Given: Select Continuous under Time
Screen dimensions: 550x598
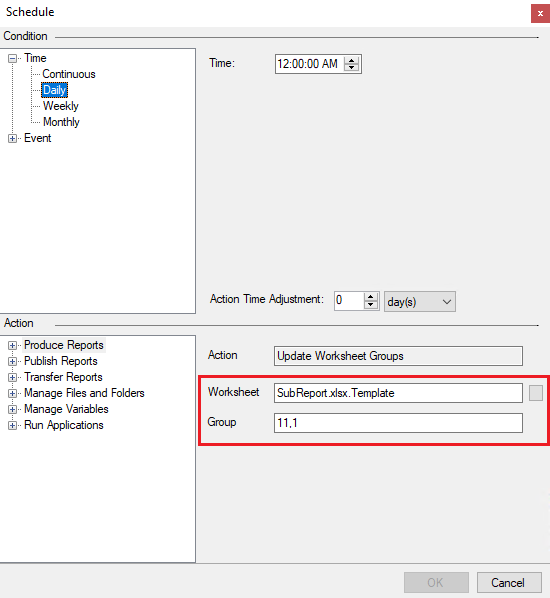Looking at the screenshot, I should 69,74.
